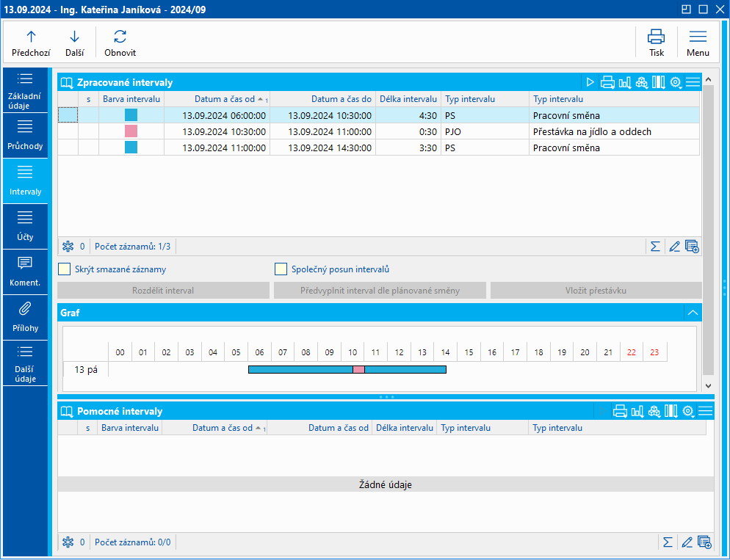This screenshot has height=560, width=730.
Task: Open the hamburger menu in Pomocné intervaly header
Action: coord(706,411)
